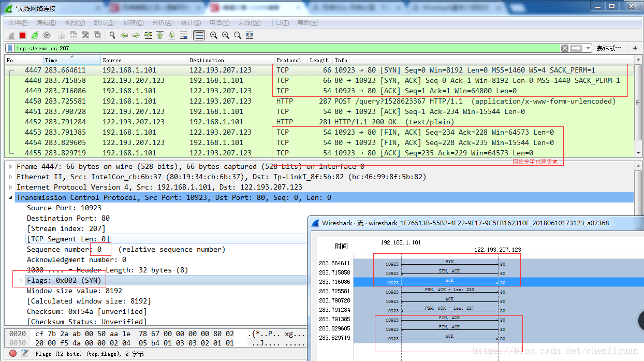The height and width of the screenshot is (361, 644).
Task: Click the save capture file icon
Action: click(x=74, y=35)
